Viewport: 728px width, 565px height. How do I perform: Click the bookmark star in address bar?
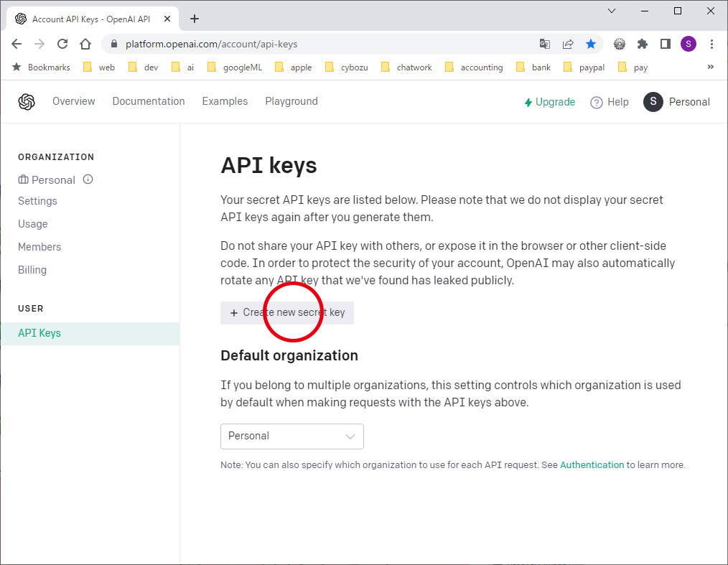pos(591,44)
